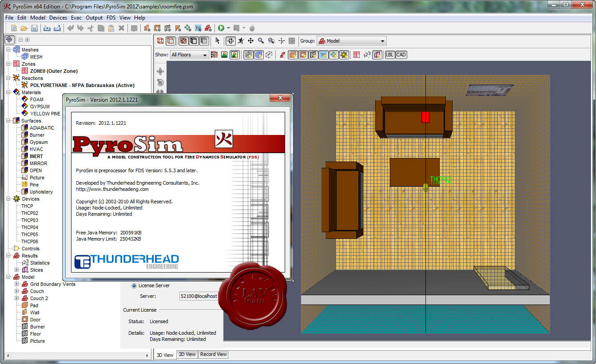Viewport: 596px width, 364px height.
Task: Click the Cut scissors icon
Action: coord(91,28)
